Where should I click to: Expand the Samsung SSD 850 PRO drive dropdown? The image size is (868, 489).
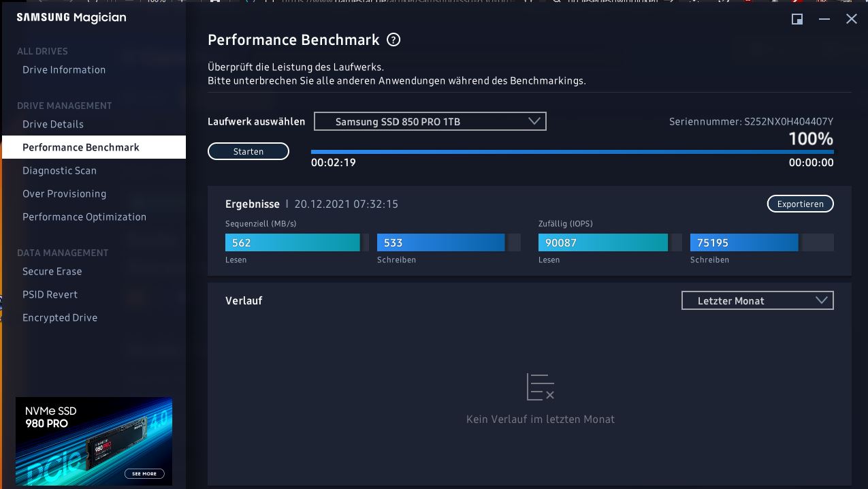(430, 122)
